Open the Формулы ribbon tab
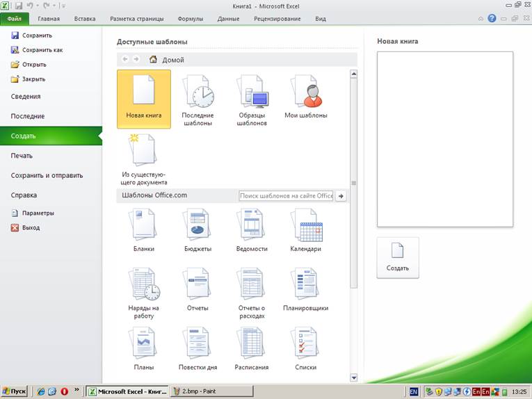 (191, 19)
